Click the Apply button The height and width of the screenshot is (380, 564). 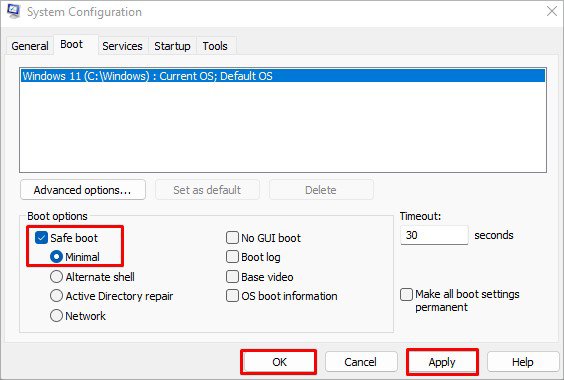point(442,362)
